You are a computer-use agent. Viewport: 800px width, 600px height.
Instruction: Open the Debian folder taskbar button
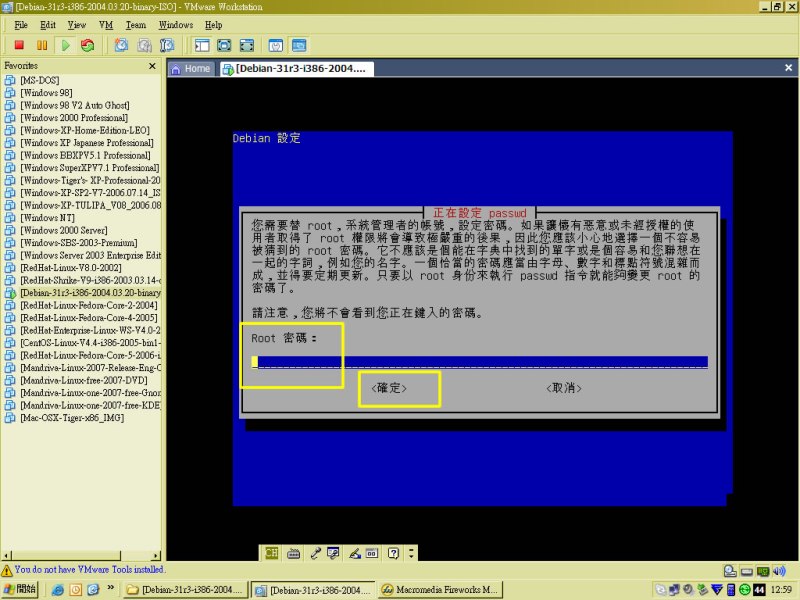pos(186,590)
